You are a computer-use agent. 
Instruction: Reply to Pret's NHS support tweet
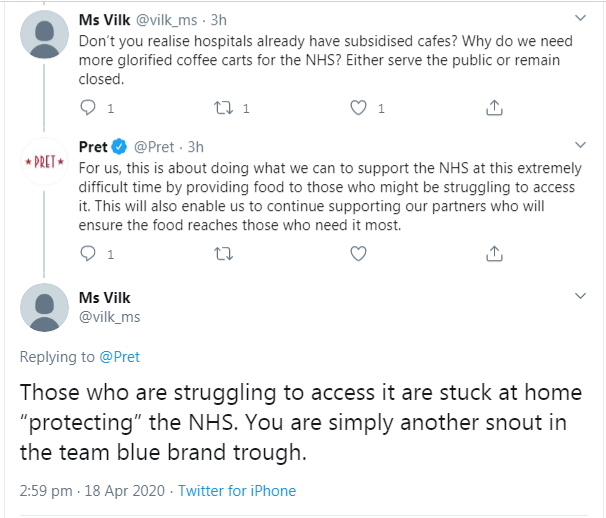pos(89,255)
